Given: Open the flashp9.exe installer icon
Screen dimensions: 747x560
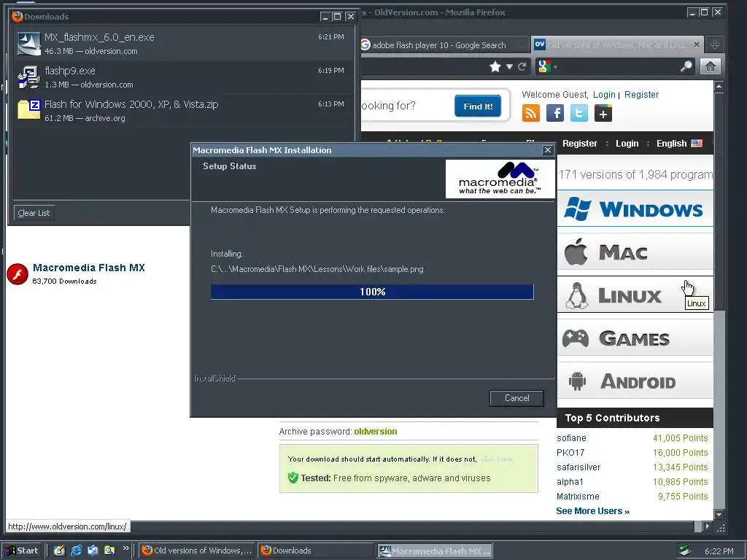Looking at the screenshot, I should pos(29,77).
